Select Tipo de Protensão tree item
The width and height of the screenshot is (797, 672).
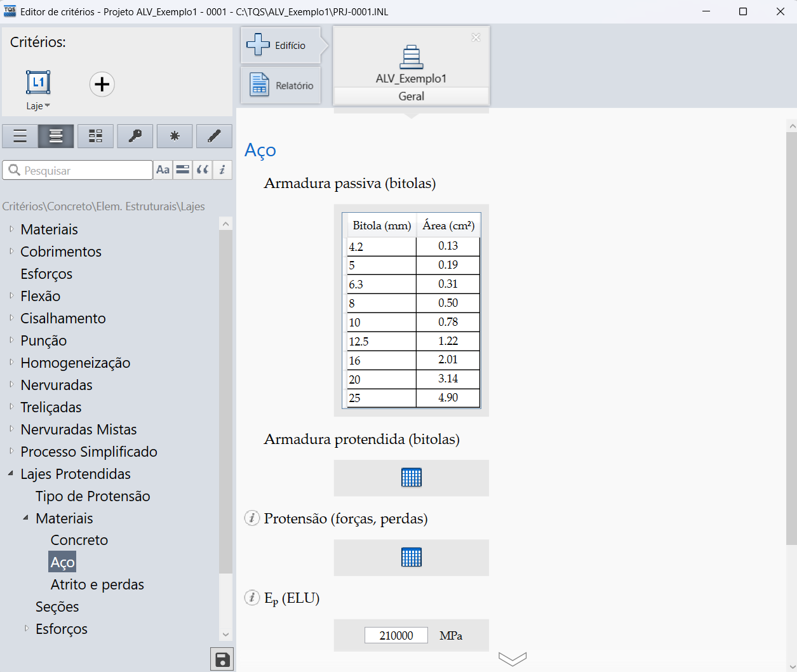[93, 496]
